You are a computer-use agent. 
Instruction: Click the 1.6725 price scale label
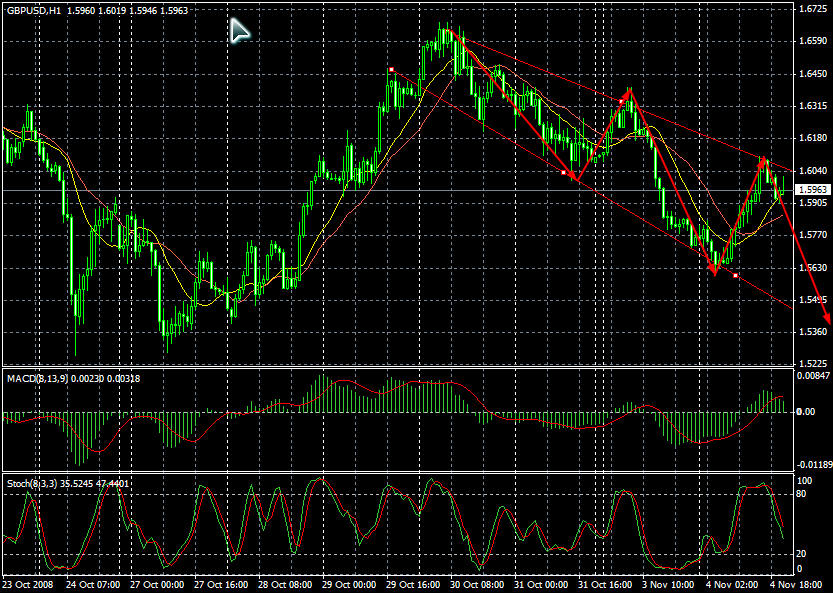813,9
